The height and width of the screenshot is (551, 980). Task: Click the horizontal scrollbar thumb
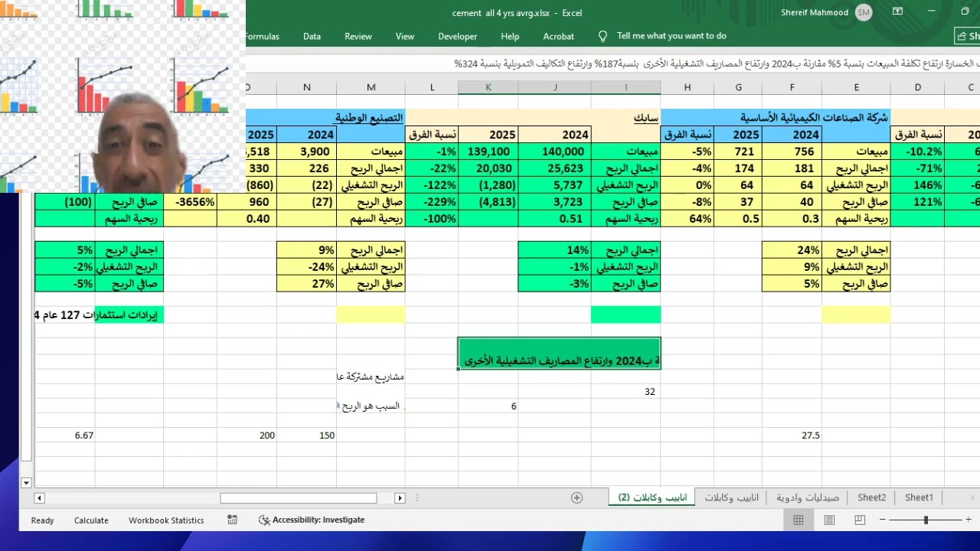[x=299, y=497]
